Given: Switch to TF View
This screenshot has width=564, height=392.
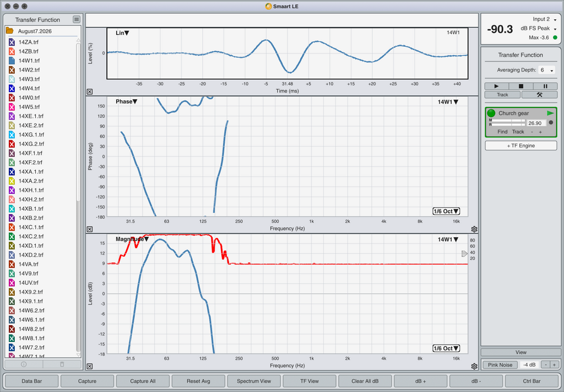Looking at the screenshot, I should [310, 381].
